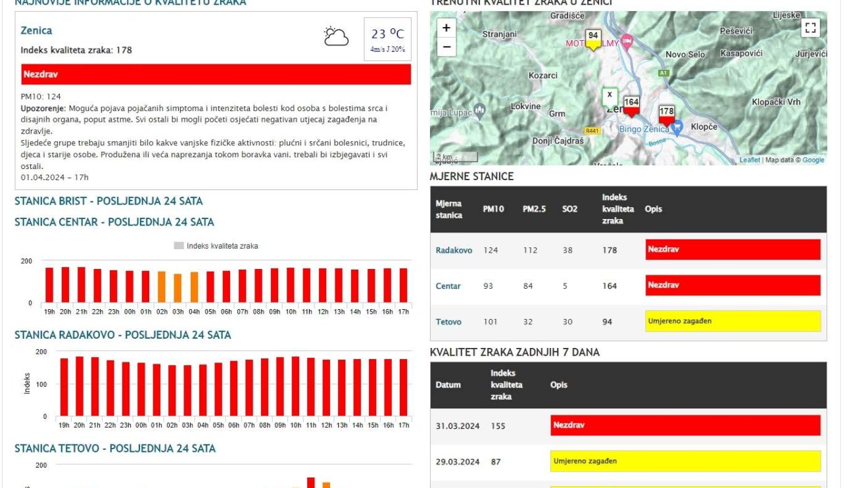868x488 pixels.
Task: Click the red Nezdrav status bar under Zenica
Action: [216, 75]
